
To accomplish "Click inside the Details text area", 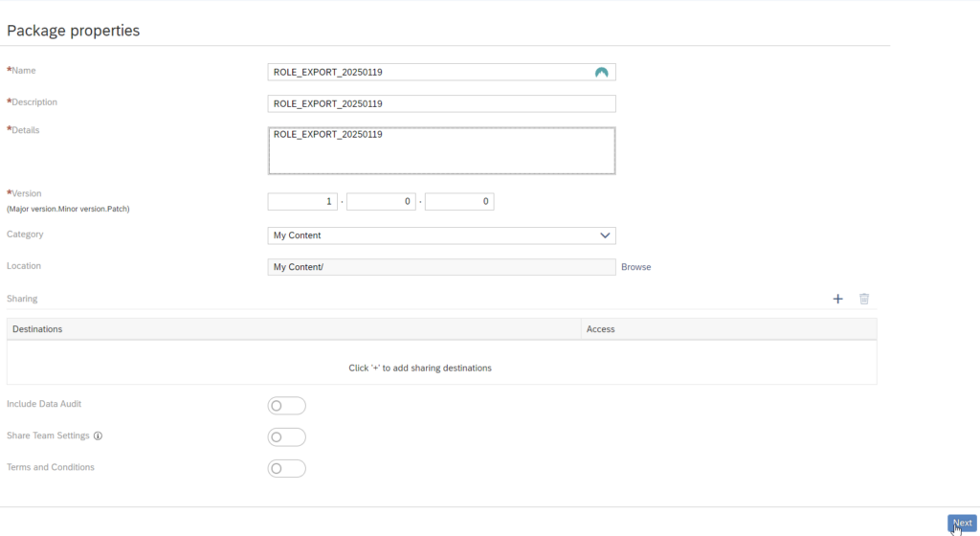I will pos(441,151).
